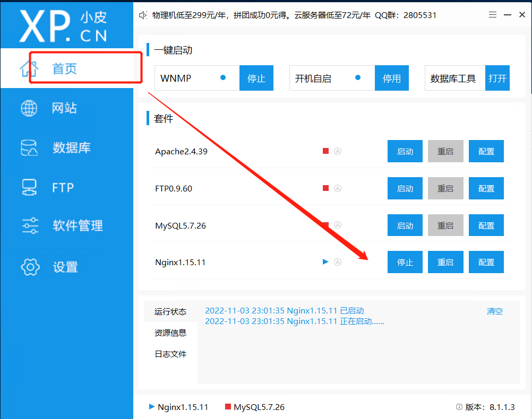Open the 网站 globe icon

tap(29, 108)
